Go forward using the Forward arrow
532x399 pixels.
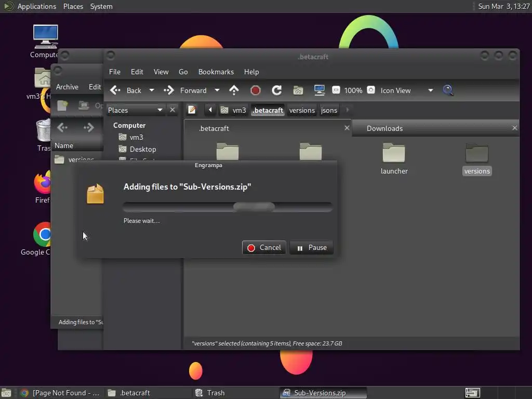click(185, 90)
